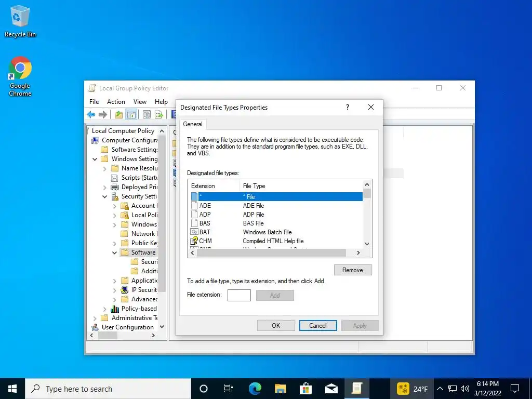This screenshot has height=399, width=532.
Task: Click the Export List toolbar icon
Action: point(159,115)
